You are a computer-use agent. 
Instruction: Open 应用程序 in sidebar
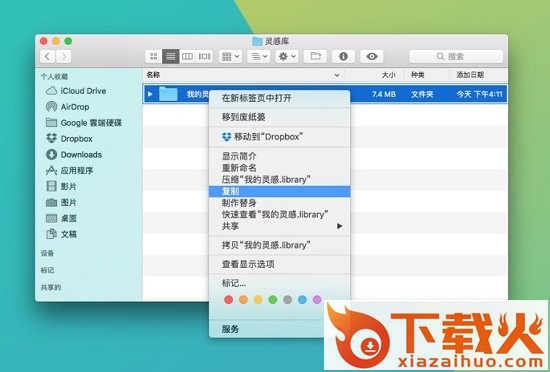(x=69, y=171)
